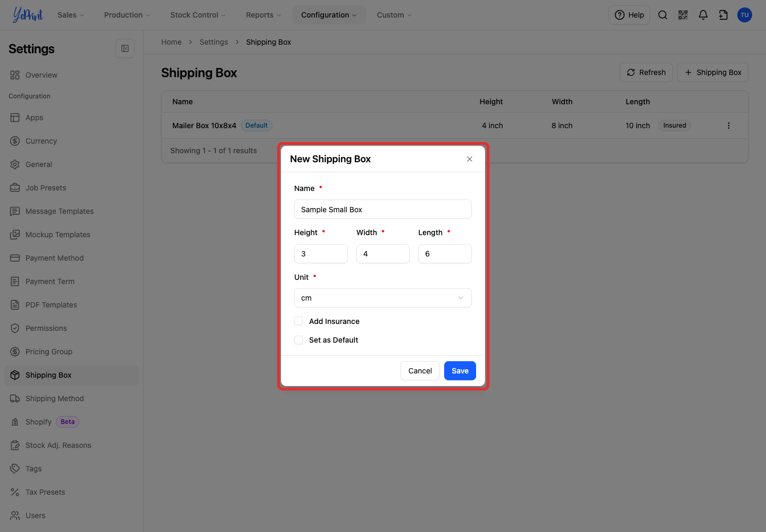
Task: Open Shipping Method settings
Action: click(x=71, y=398)
